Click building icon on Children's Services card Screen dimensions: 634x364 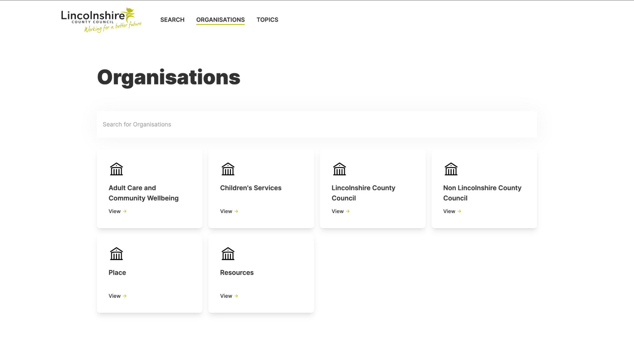[x=228, y=169]
